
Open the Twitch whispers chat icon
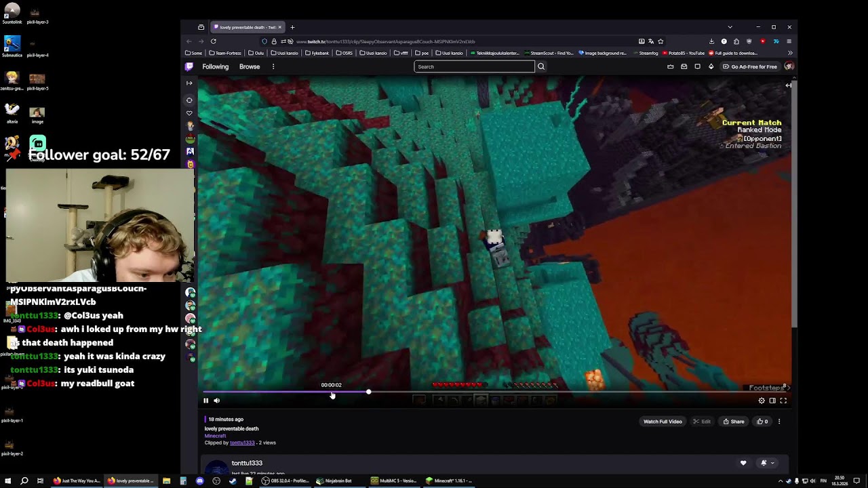(x=697, y=66)
